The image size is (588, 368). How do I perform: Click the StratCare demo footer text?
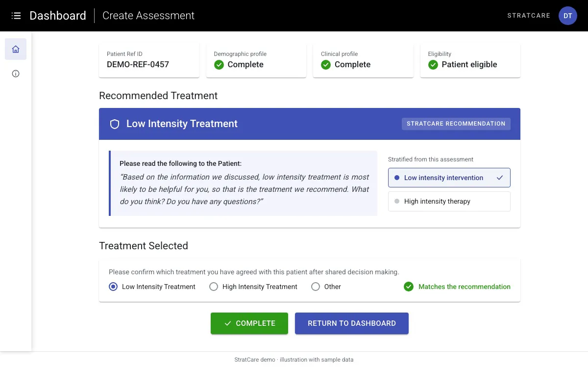pyautogui.click(x=294, y=360)
